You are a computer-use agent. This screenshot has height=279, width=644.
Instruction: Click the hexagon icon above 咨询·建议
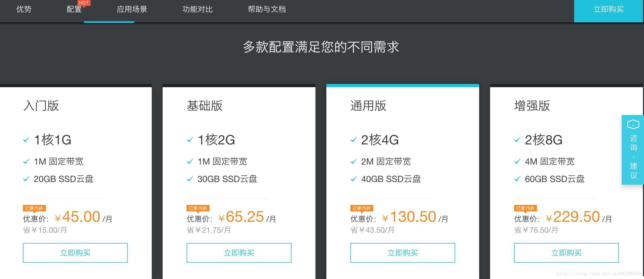coord(633,124)
